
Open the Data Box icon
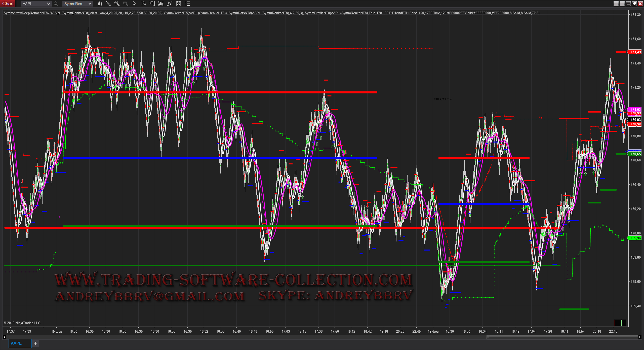143,4
